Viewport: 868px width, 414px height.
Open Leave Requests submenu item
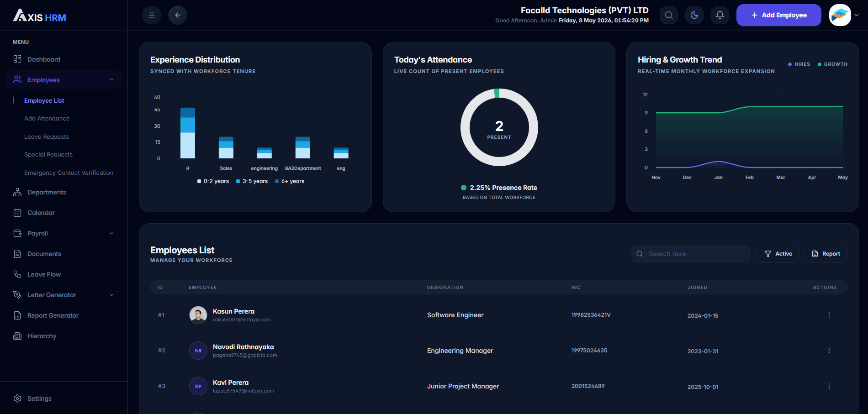[x=47, y=136]
